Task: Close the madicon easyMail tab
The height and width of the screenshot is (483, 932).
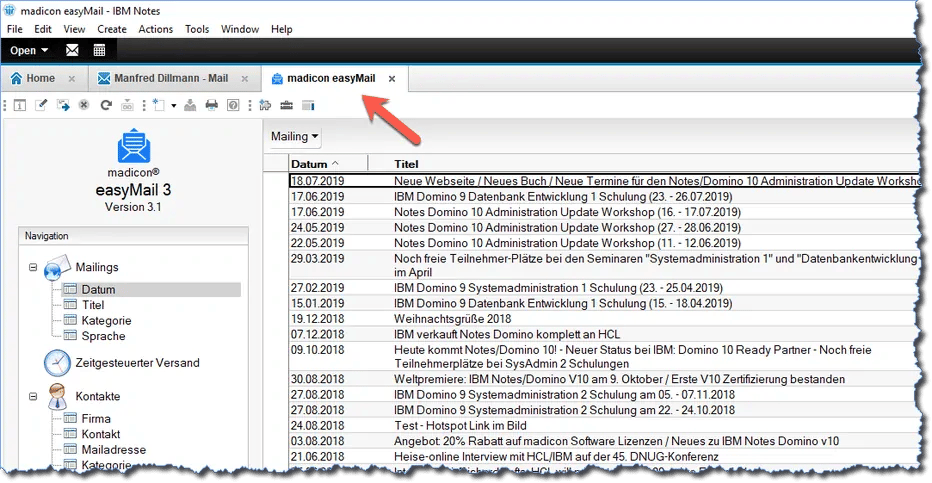Action: (x=392, y=78)
